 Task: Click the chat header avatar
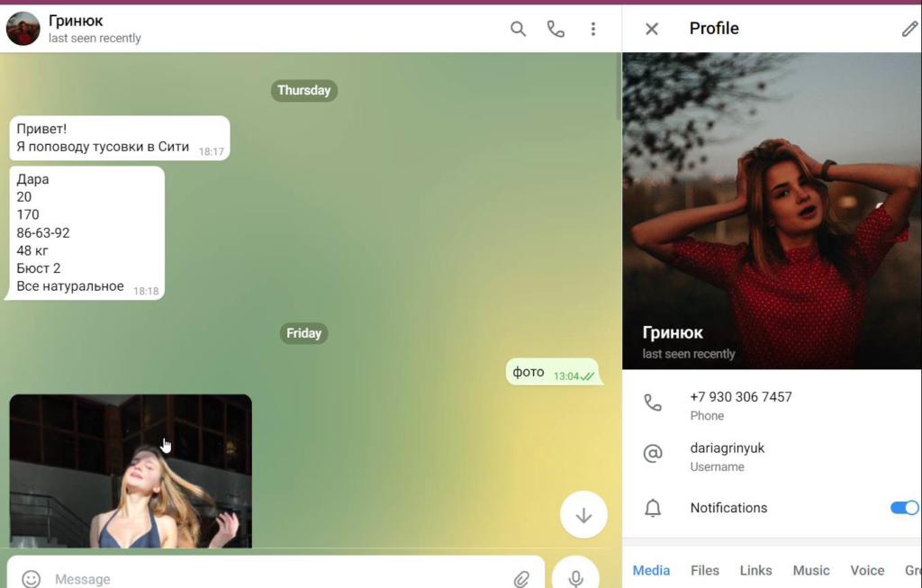23,29
